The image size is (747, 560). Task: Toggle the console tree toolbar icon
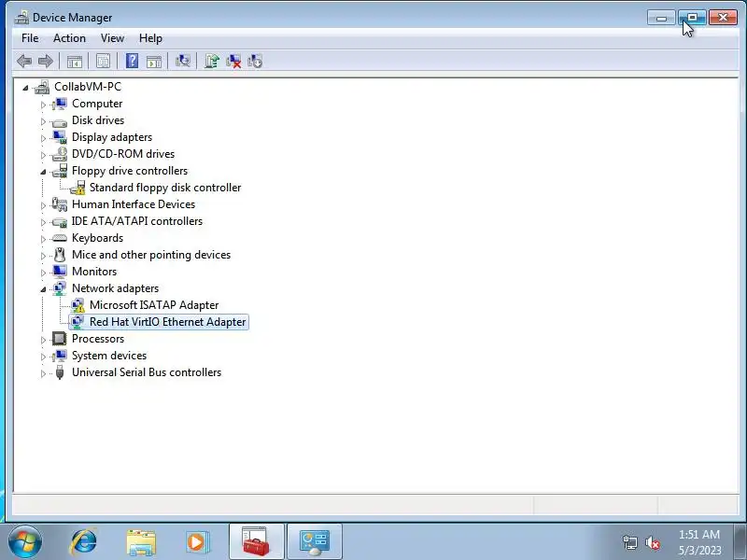point(75,61)
